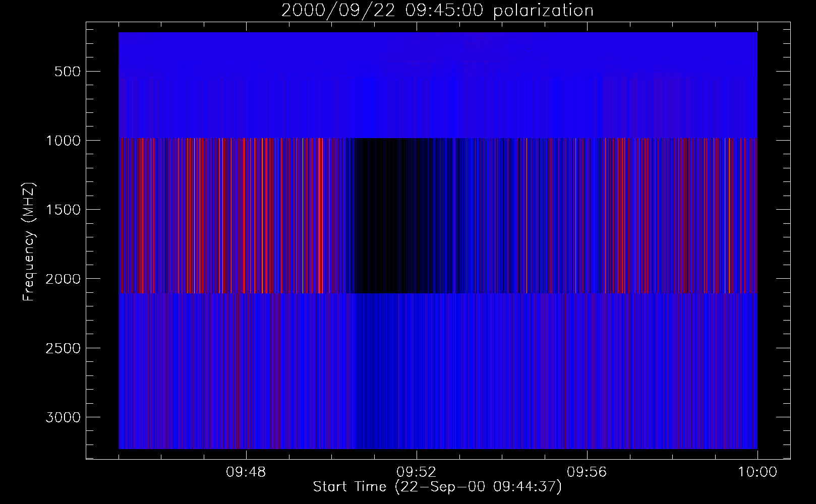This screenshot has height=504, width=816.
Task: Select the 'Frequency (MHZ)' y-axis label
Action: coord(30,241)
